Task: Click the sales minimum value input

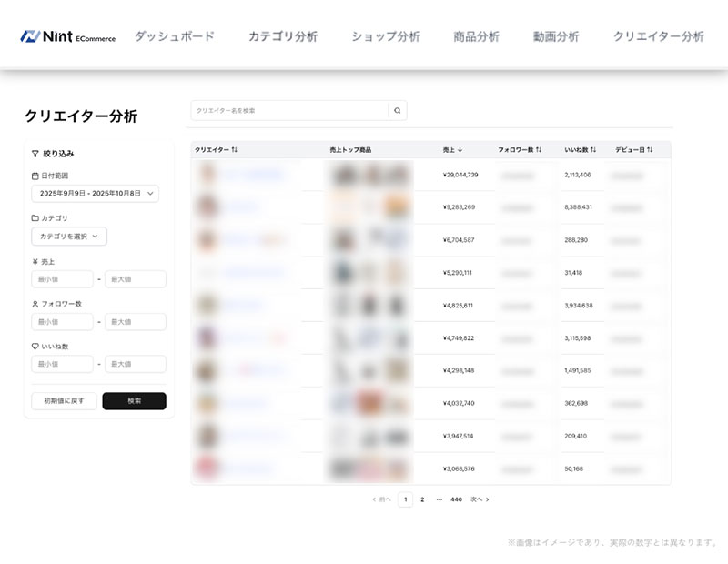Action: click(x=62, y=279)
